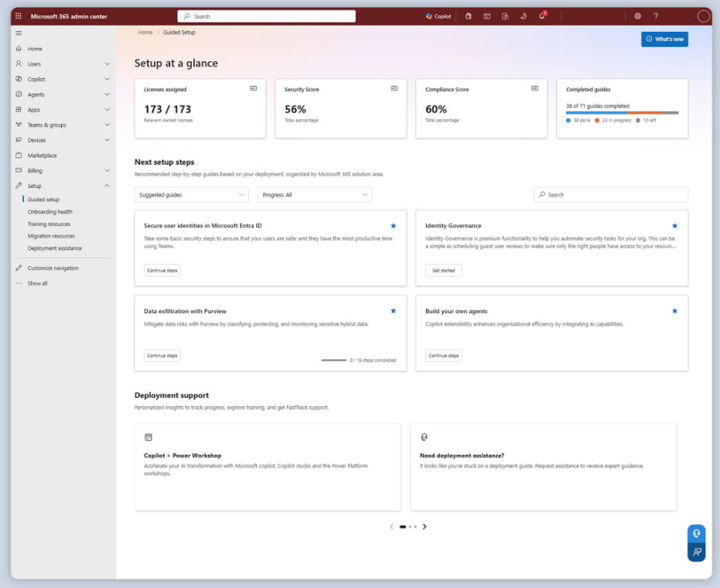Click the What's new button

pos(664,39)
